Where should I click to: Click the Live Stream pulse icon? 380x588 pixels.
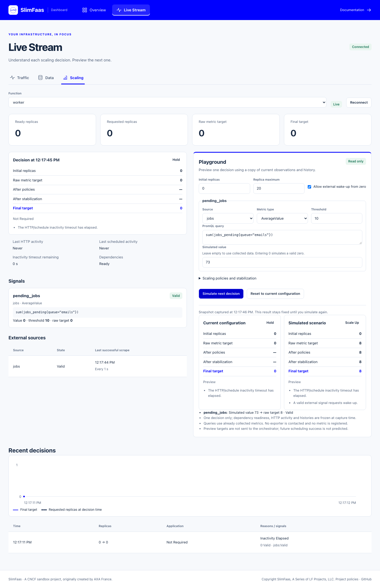119,10
